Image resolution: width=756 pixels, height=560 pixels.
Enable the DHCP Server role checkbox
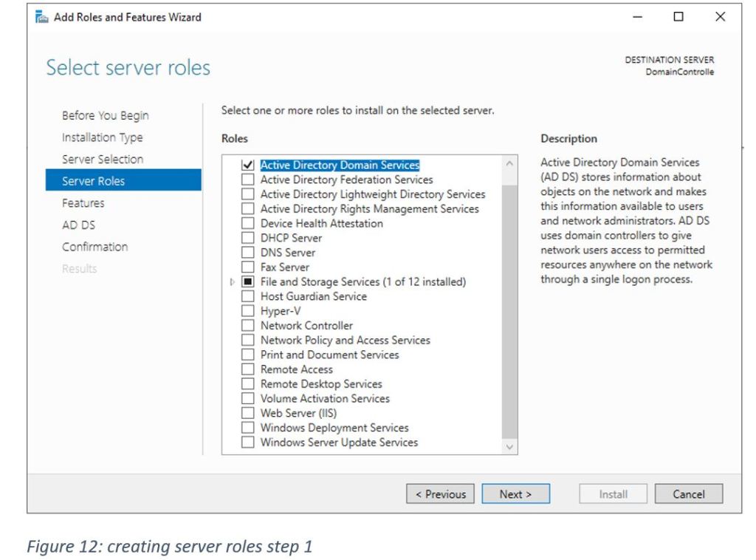tap(247, 239)
